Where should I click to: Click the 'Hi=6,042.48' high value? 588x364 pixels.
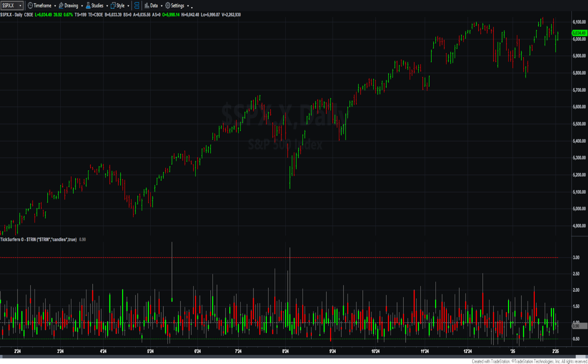[190, 15]
